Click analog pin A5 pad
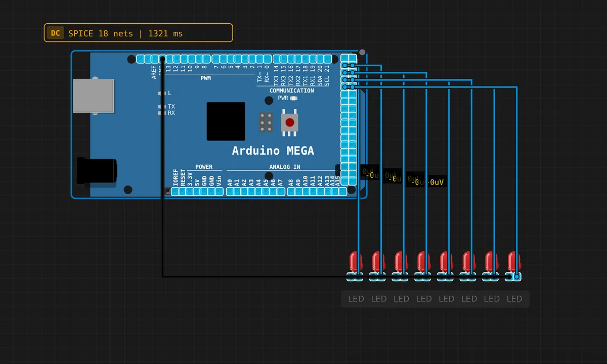Viewport: 607px width, 364px height. (x=266, y=192)
